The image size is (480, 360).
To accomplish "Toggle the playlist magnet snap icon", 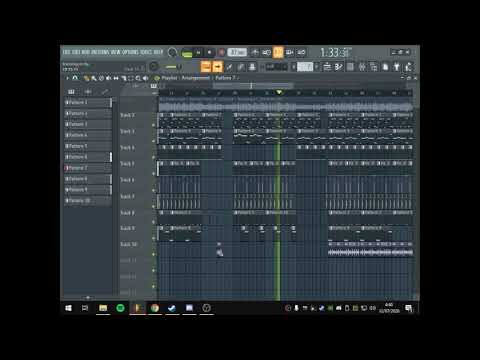I will point(75,78).
